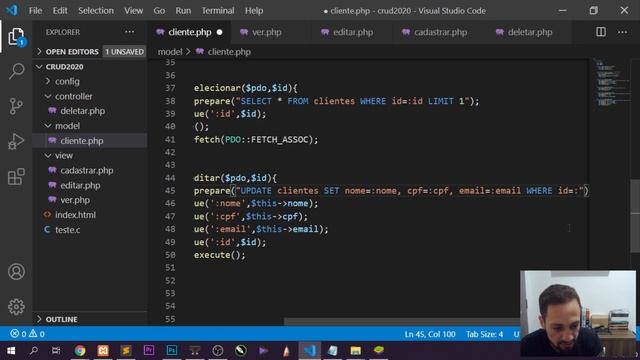Viewport: 640px width, 360px height.
Task: Click the errors and warnings status indicator
Action: coord(27,334)
